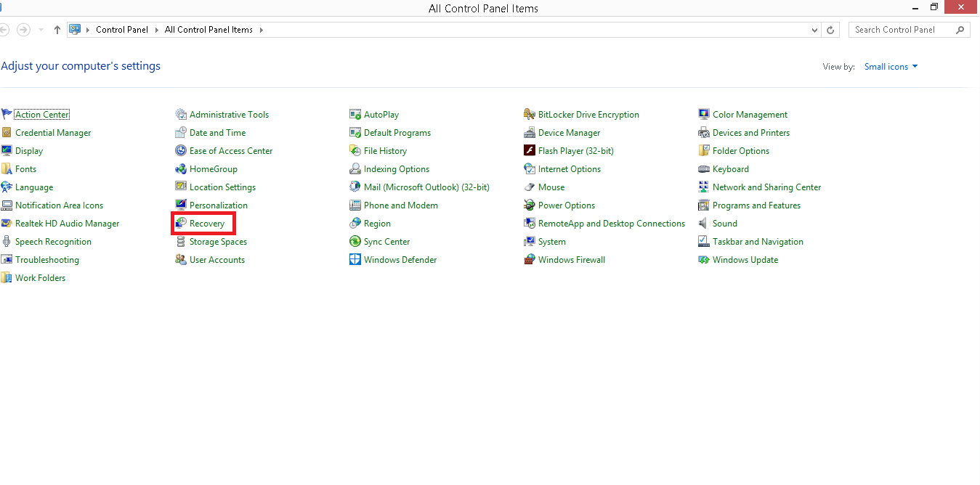Open the Display monitor icon
Screen dimensions: 980x485
(7, 150)
